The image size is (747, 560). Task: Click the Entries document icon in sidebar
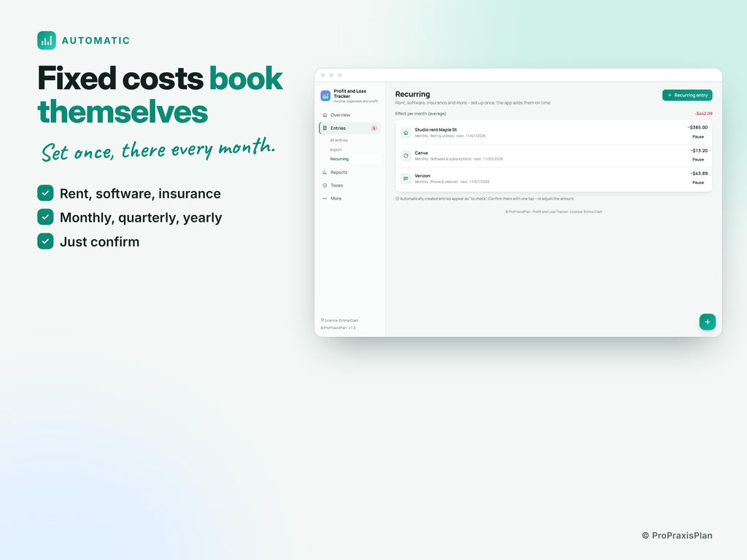325,128
